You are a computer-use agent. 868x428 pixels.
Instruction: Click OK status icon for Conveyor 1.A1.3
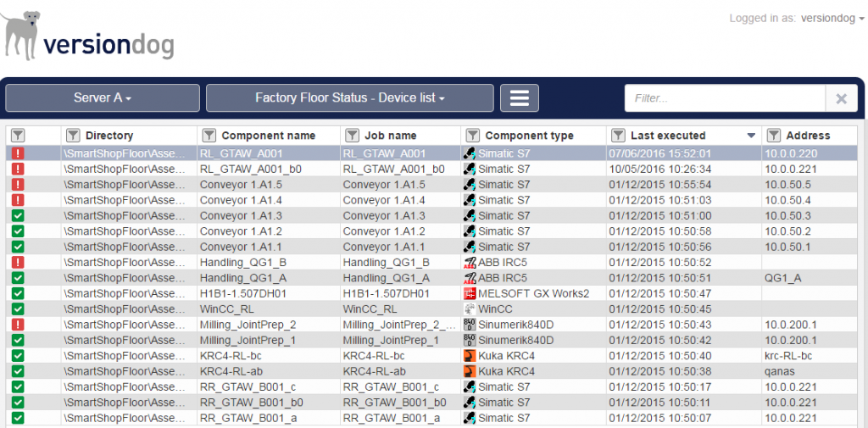tap(18, 215)
